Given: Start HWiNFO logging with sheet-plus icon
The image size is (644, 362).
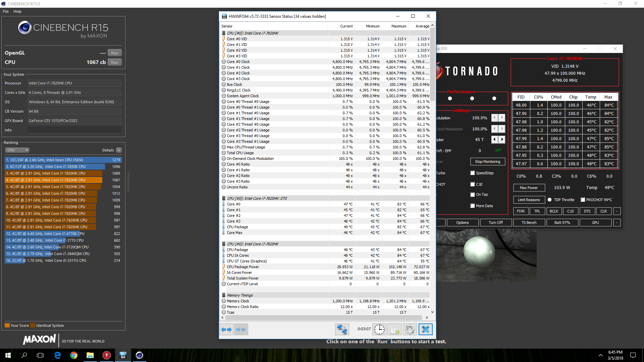Looking at the screenshot, I should coord(394,329).
